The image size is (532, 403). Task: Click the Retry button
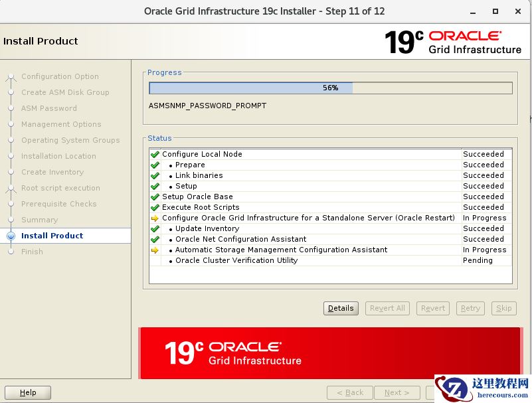tap(470, 308)
